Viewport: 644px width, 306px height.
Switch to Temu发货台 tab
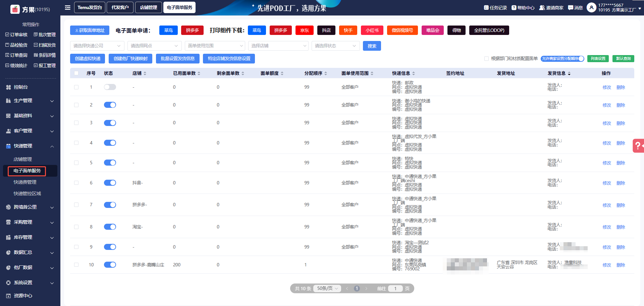pyautogui.click(x=90, y=7)
